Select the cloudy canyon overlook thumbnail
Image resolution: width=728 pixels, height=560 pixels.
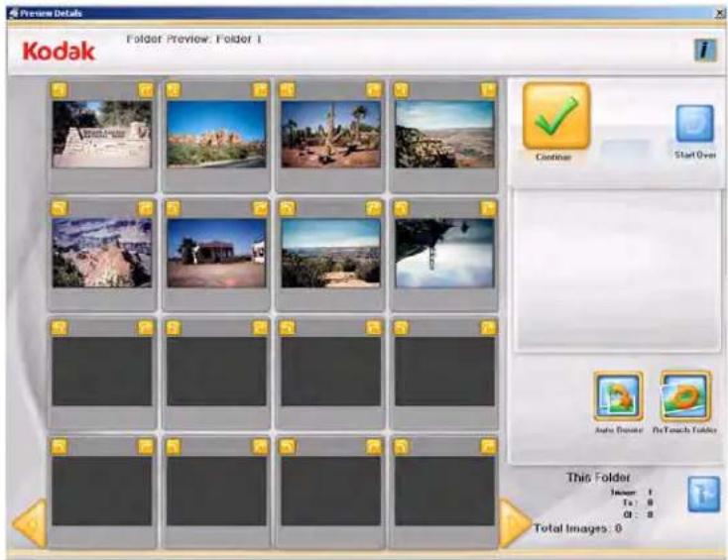pyautogui.click(x=444, y=135)
